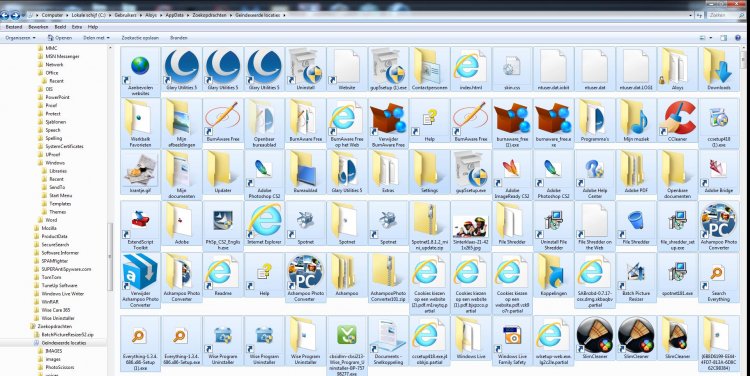Viewport: 750px width, 376px height.
Task: Click the Branden toolbar button
Action: pos(178,37)
